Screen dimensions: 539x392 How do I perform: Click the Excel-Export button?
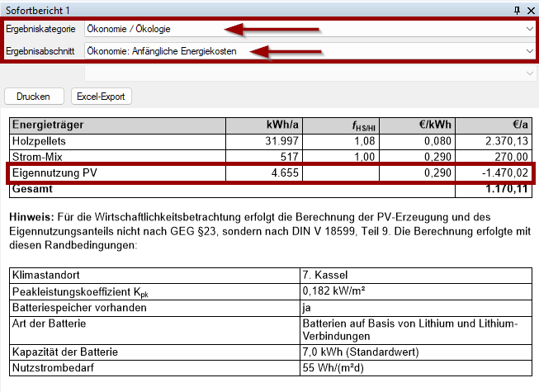101,97
